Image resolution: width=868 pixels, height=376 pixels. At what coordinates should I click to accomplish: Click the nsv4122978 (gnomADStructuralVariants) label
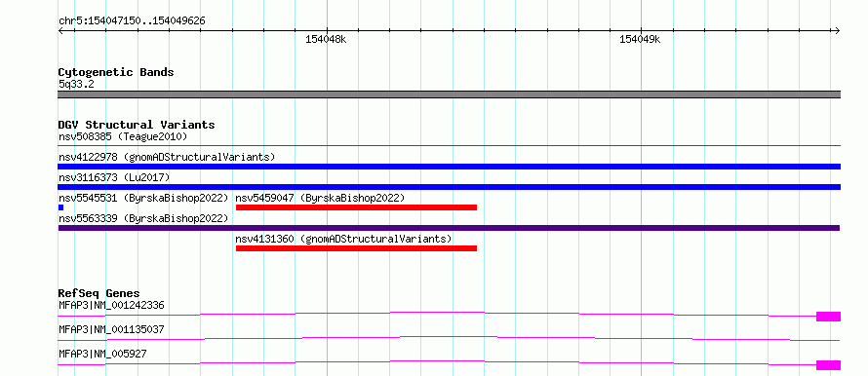(x=167, y=157)
